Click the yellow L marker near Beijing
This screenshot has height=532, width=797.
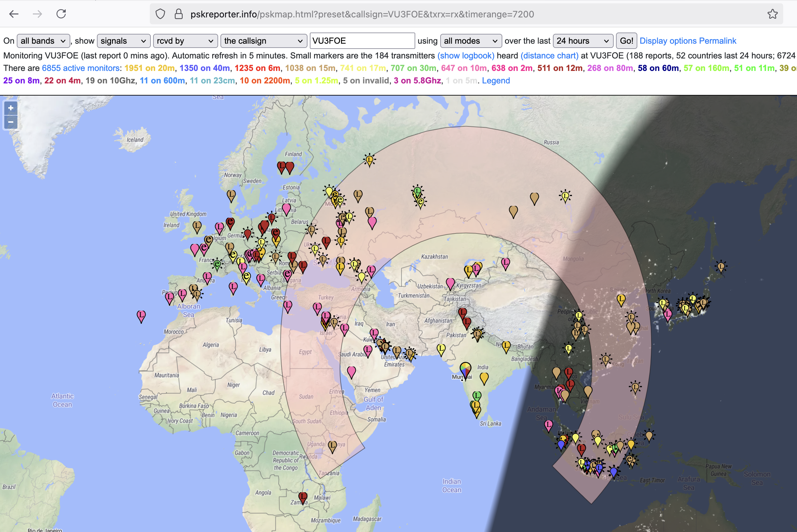[x=621, y=300]
